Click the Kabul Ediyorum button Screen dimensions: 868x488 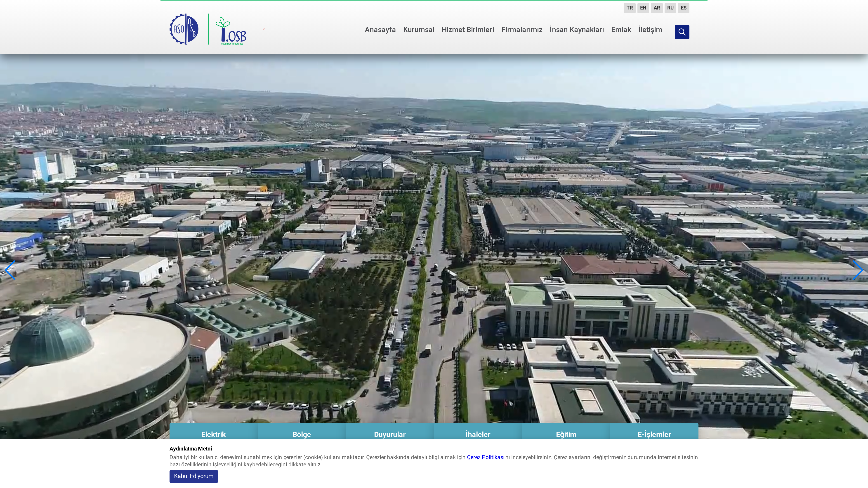[193, 476]
